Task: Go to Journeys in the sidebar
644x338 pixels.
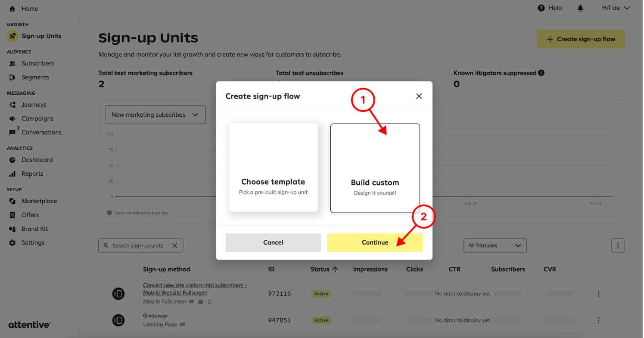Action: [34, 105]
